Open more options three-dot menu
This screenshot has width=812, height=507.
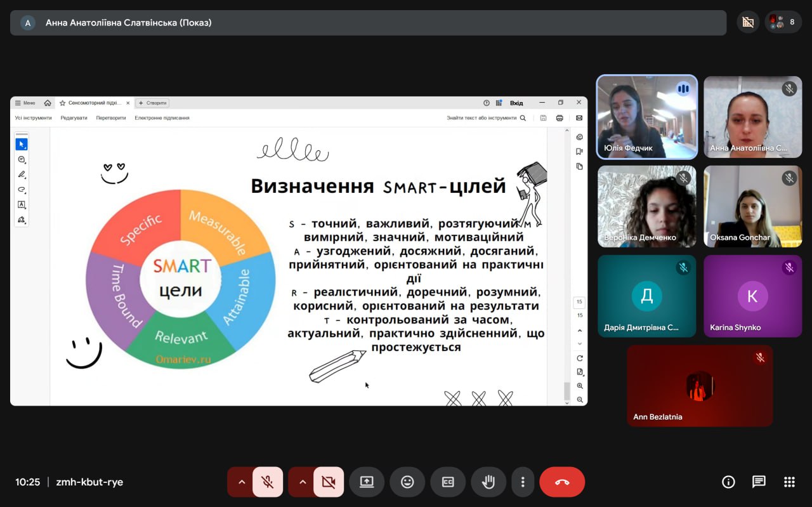pyautogui.click(x=523, y=482)
